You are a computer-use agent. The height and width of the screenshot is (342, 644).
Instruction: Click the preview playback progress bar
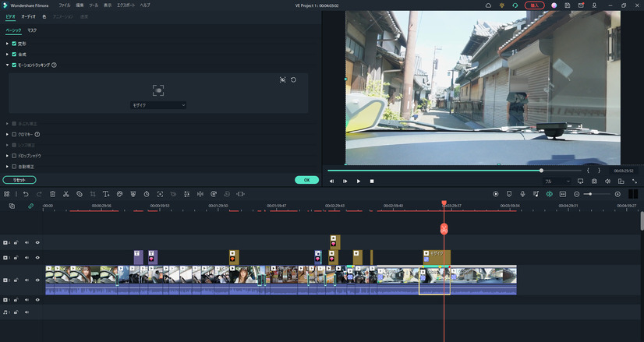click(x=455, y=171)
